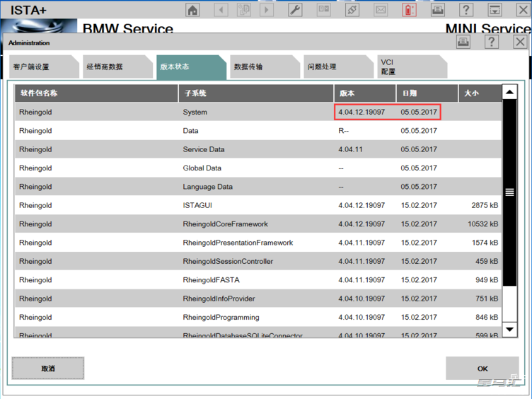
Task: Select the RheingoldProgramming row
Action: [258, 317]
